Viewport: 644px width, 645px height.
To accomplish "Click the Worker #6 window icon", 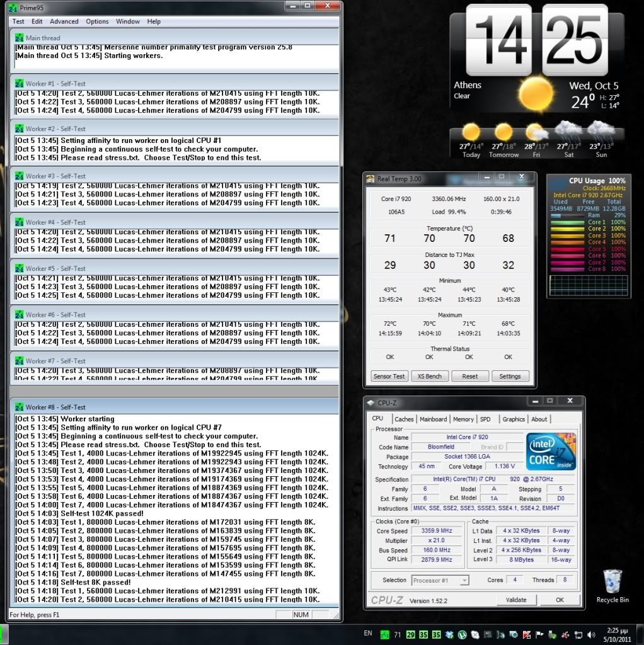I will [x=20, y=315].
